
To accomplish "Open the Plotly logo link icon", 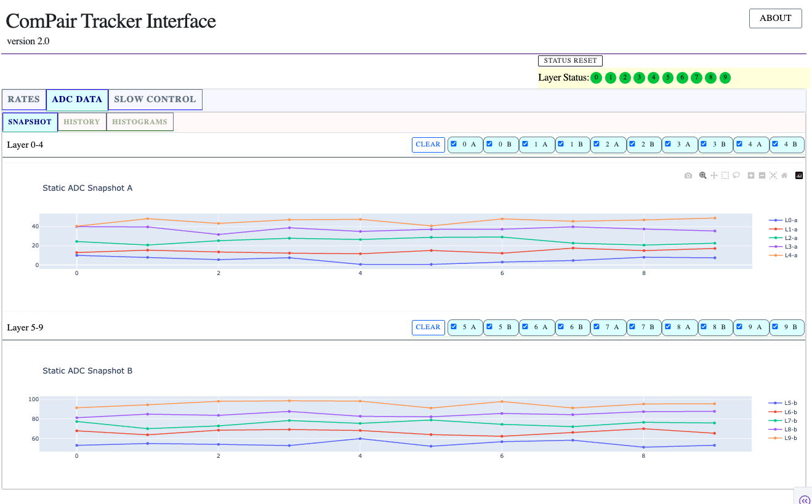I will tap(799, 176).
